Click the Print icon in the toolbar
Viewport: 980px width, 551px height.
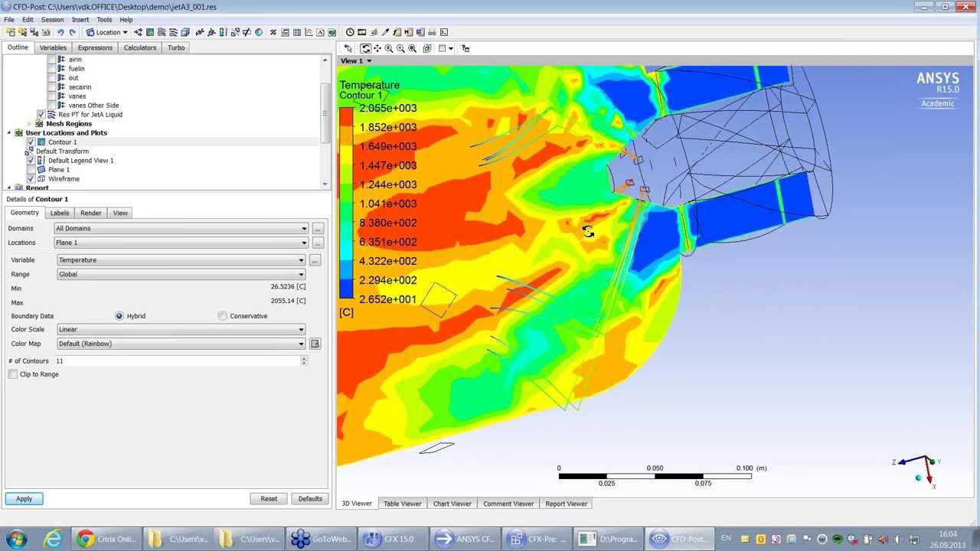pos(433,32)
